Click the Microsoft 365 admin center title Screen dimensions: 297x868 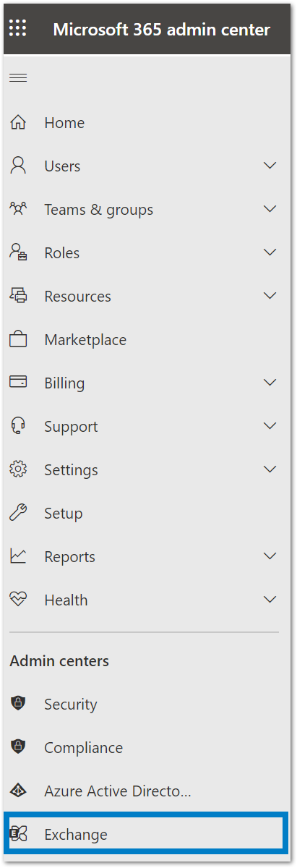click(162, 30)
